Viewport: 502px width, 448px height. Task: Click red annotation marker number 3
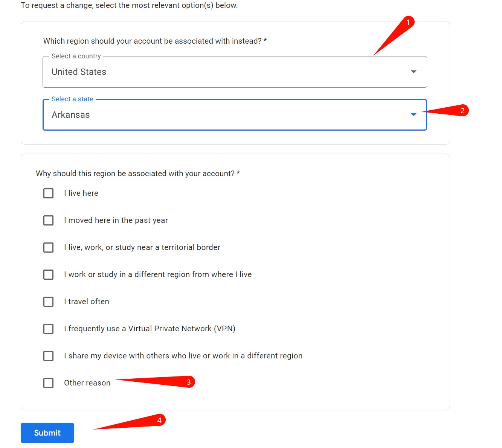click(x=189, y=382)
